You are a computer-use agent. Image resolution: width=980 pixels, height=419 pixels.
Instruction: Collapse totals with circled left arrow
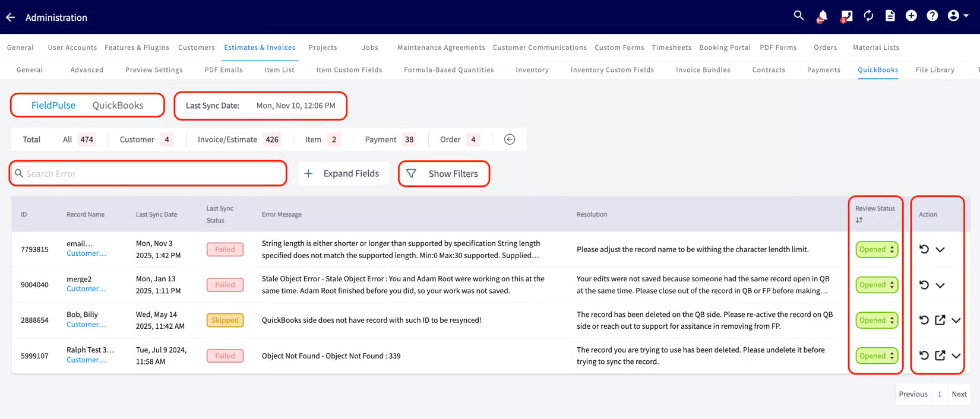pyautogui.click(x=510, y=139)
